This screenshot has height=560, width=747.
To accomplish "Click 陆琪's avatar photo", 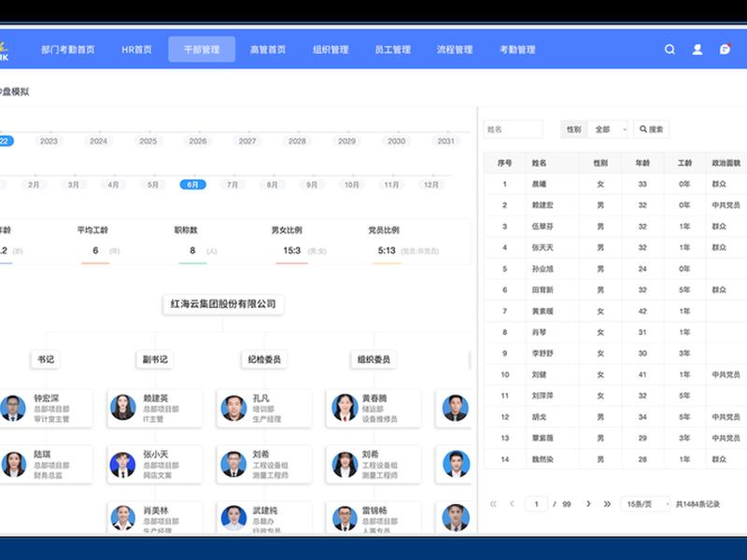I will coord(14,464).
